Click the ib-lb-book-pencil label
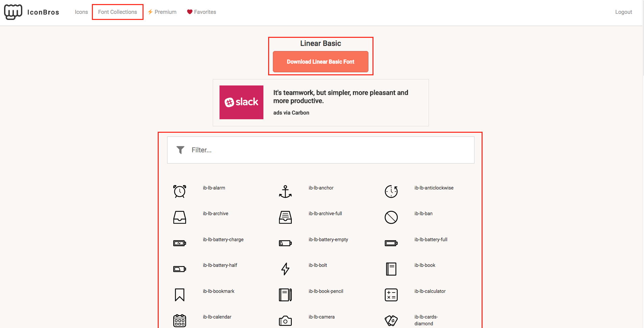This screenshot has width=644, height=328. point(326,291)
